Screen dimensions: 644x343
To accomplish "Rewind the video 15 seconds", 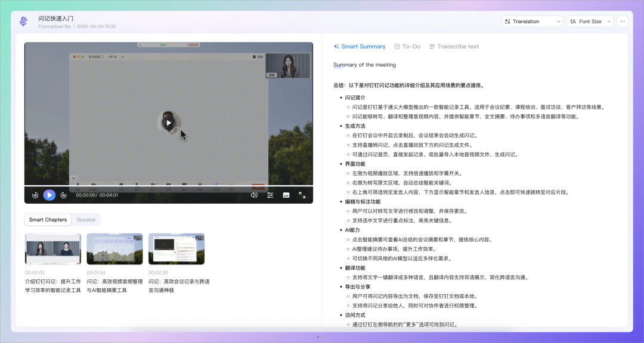I will [35, 195].
